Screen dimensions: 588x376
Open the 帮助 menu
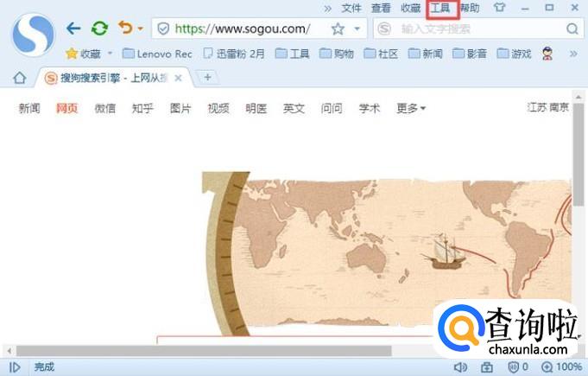pos(470,8)
